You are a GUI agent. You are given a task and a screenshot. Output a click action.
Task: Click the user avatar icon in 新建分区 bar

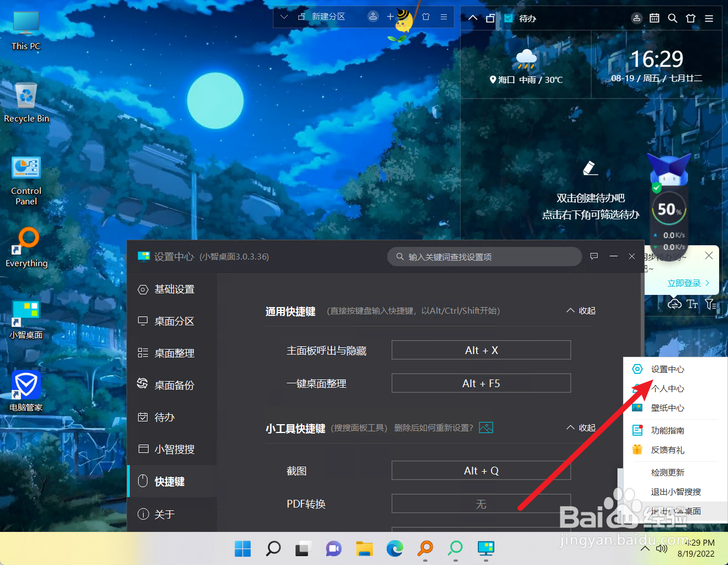373,17
